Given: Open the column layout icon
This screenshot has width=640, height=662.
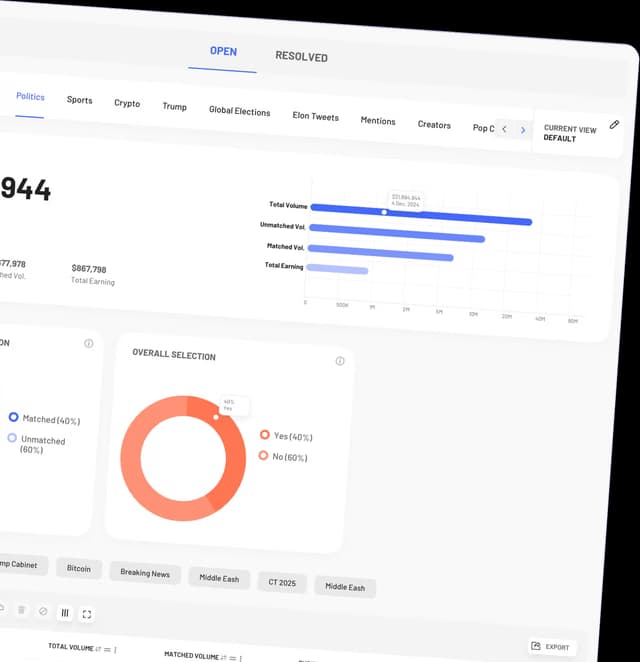Looking at the screenshot, I should (65, 613).
